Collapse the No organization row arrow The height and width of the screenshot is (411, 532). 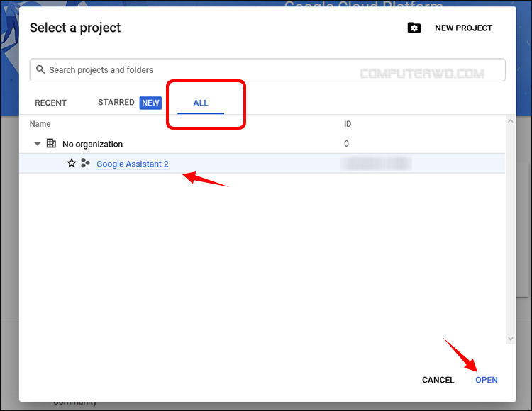[38, 144]
